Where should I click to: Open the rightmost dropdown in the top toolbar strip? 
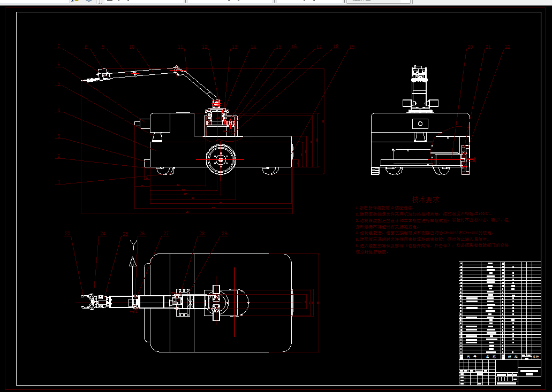tap(379, 1)
